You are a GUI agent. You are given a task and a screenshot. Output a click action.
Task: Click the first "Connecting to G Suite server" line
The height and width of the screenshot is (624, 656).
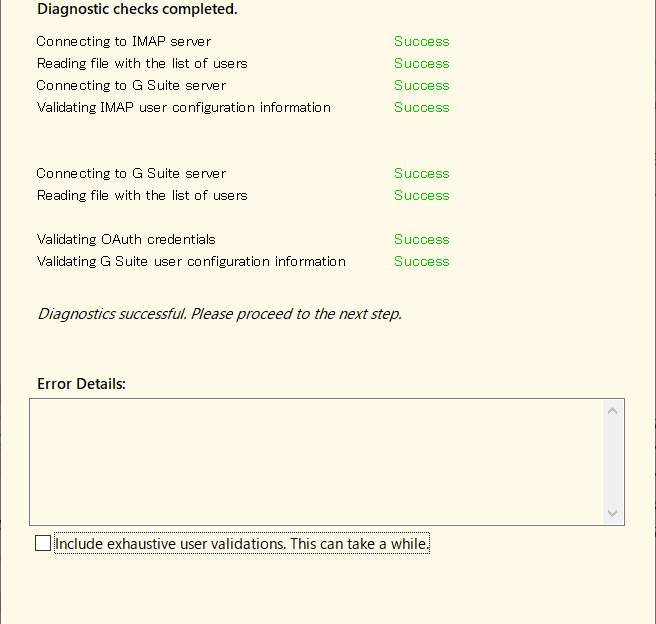point(131,85)
